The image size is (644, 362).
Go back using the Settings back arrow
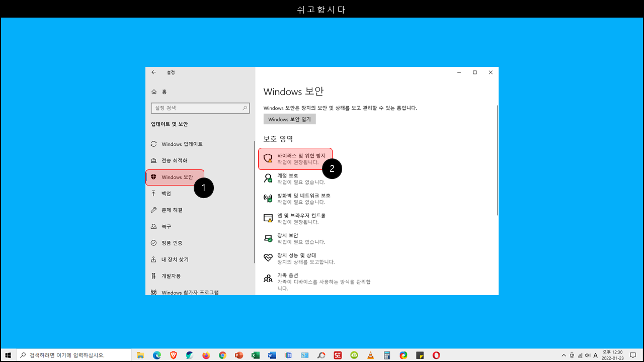(154, 72)
